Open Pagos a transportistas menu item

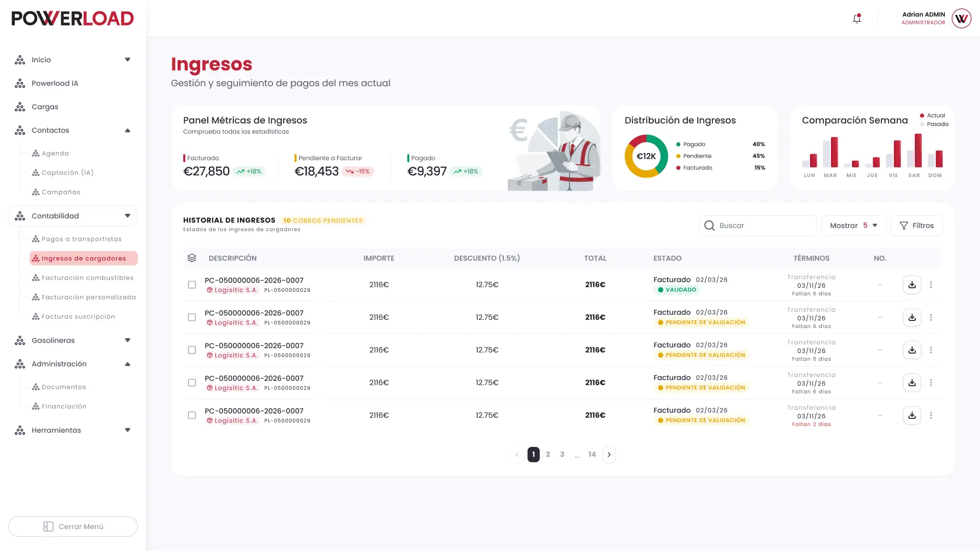(x=82, y=239)
